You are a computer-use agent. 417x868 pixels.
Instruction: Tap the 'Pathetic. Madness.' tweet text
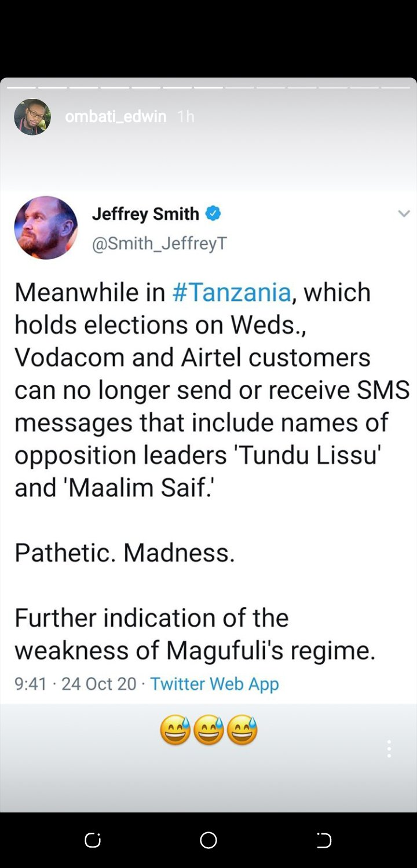(125, 553)
